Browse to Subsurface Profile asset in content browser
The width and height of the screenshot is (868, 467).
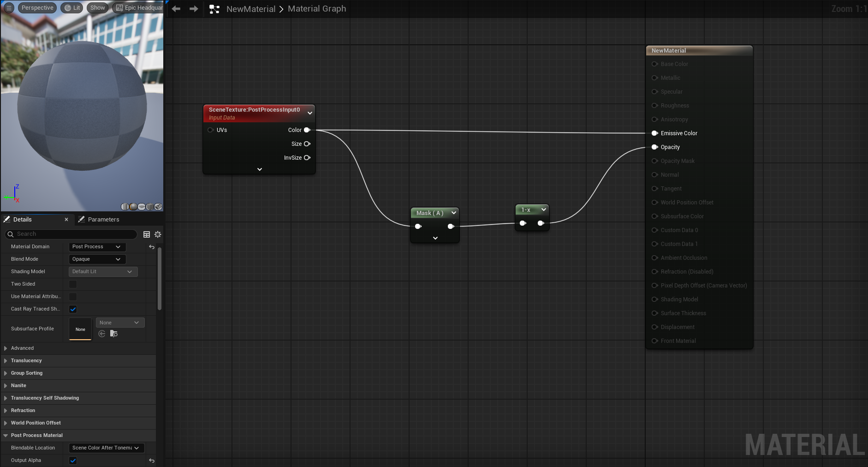pyautogui.click(x=114, y=334)
